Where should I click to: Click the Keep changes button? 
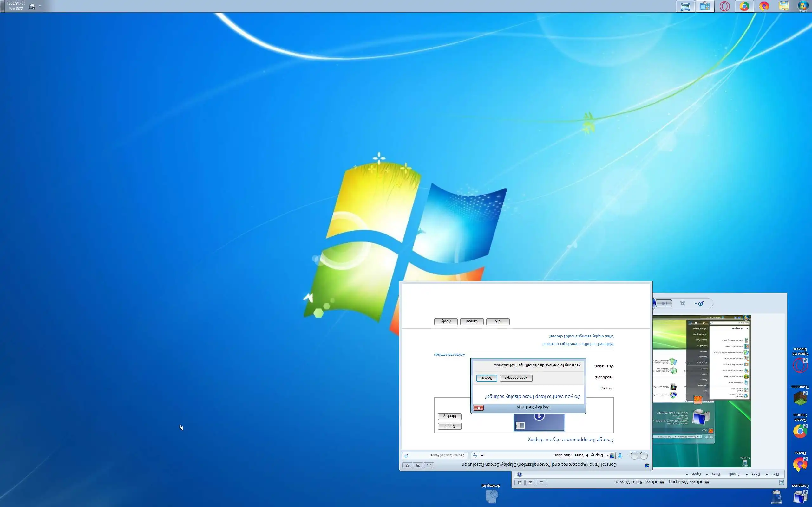(516, 378)
